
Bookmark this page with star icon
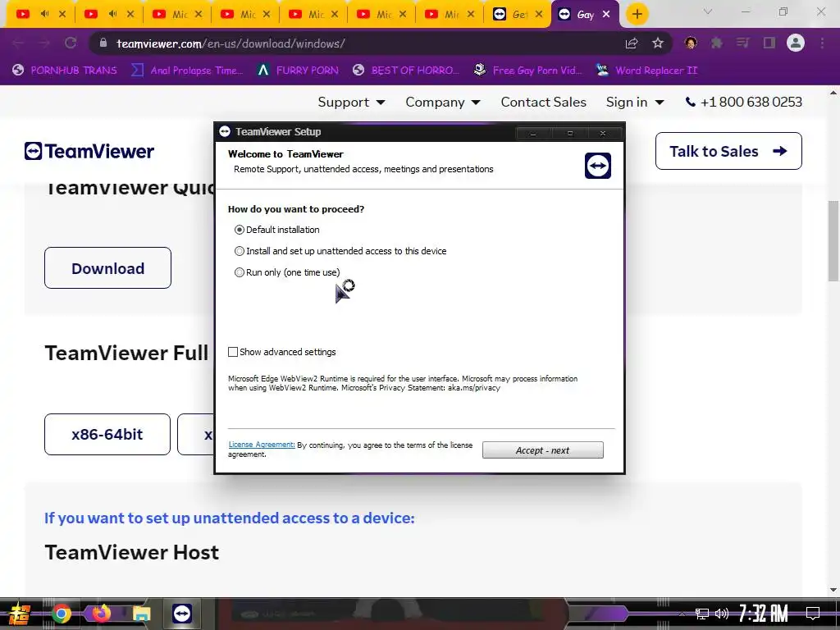pyautogui.click(x=658, y=43)
